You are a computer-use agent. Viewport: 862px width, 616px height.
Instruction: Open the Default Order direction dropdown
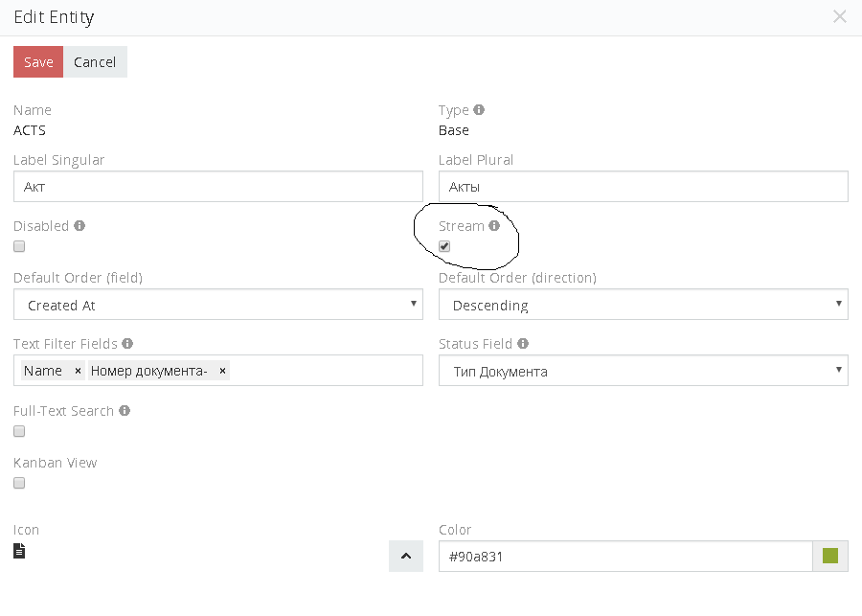(x=643, y=305)
